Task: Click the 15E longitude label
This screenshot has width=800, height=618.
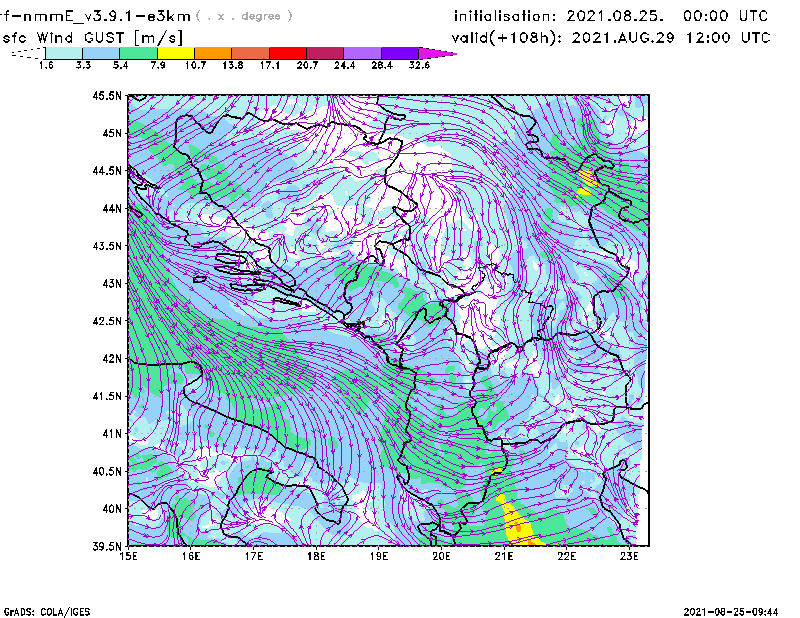Action: (128, 556)
